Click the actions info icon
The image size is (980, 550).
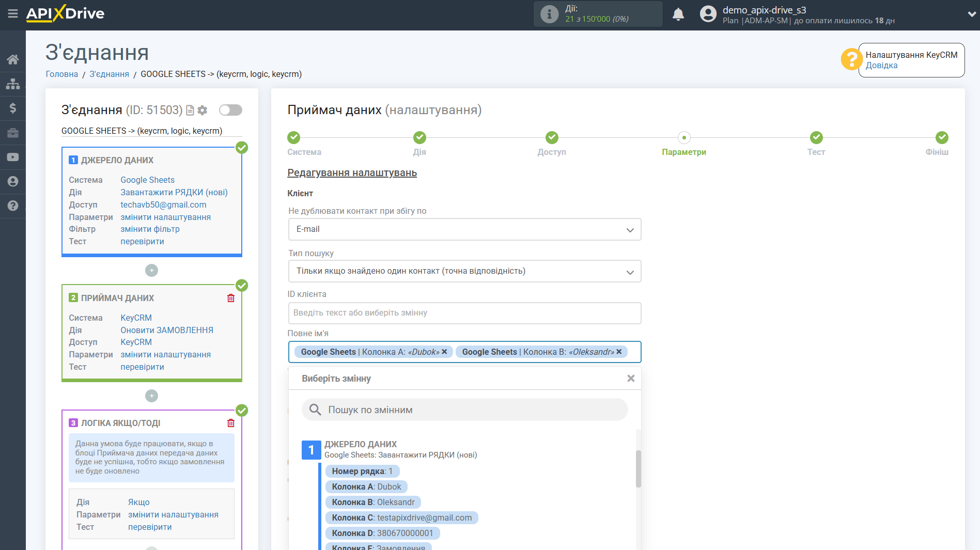coord(549,14)
